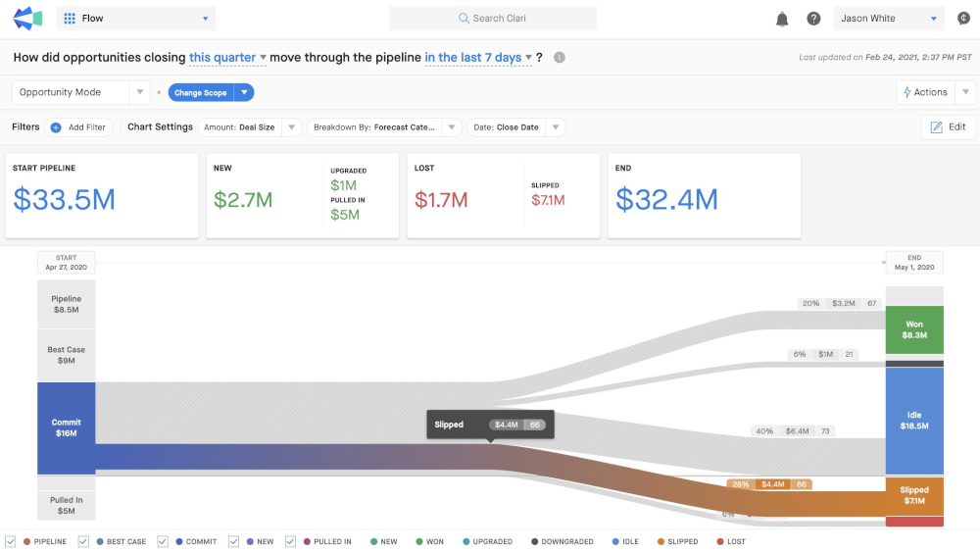Toggle the BEST CASE legend checkbox
Screen dimensions: 980x552
click(83, 541)
